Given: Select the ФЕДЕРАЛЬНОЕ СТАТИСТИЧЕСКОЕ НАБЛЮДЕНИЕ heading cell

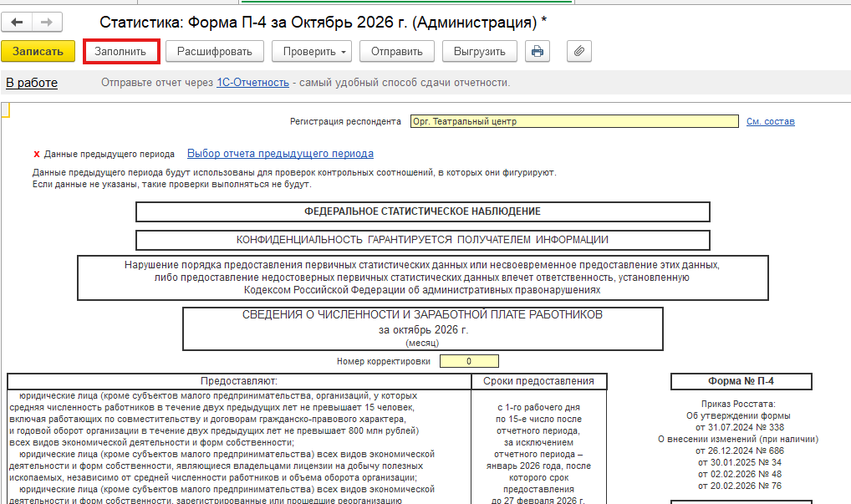Looking at the screenshot, I should point(422,211).
